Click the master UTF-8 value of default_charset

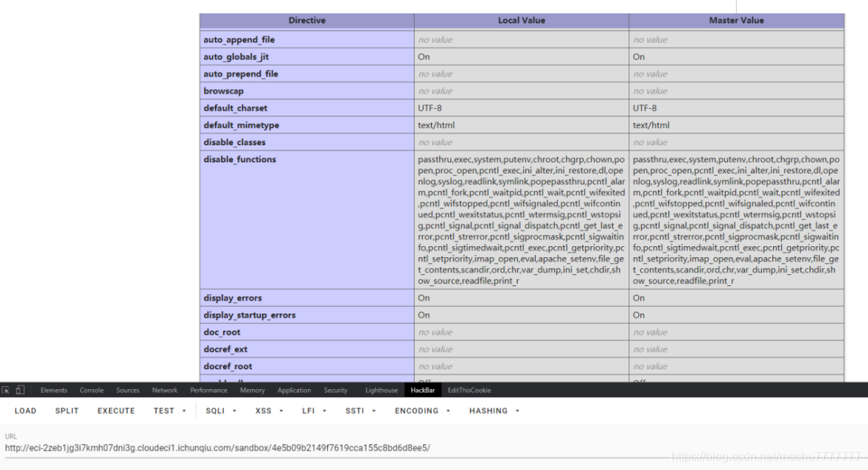click(x=645, y=108)
